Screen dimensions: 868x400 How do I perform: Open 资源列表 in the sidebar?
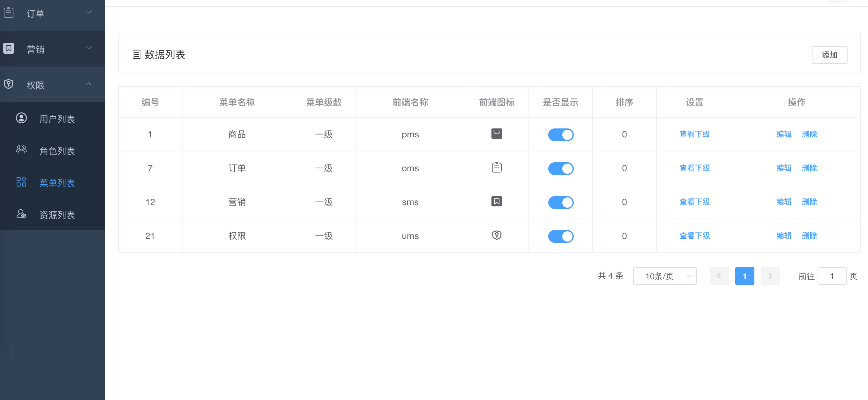[53, 215]
